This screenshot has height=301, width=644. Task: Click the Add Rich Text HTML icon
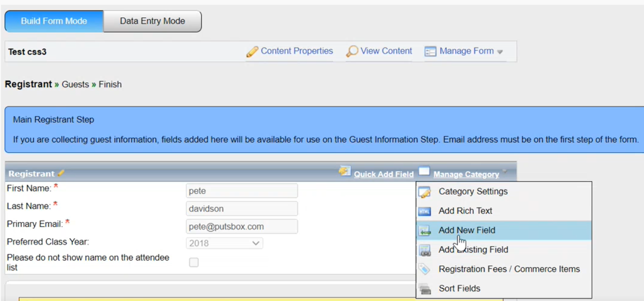(425, 211)
